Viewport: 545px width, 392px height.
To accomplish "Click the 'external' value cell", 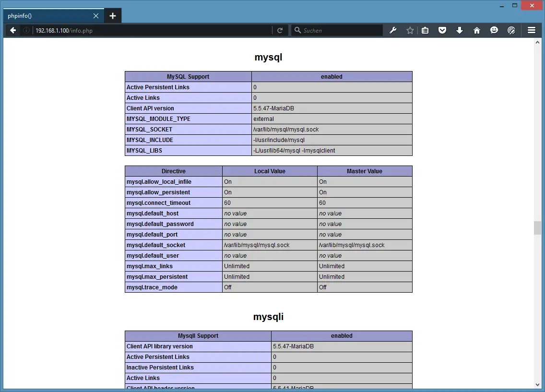I will (x=332, y=119).
